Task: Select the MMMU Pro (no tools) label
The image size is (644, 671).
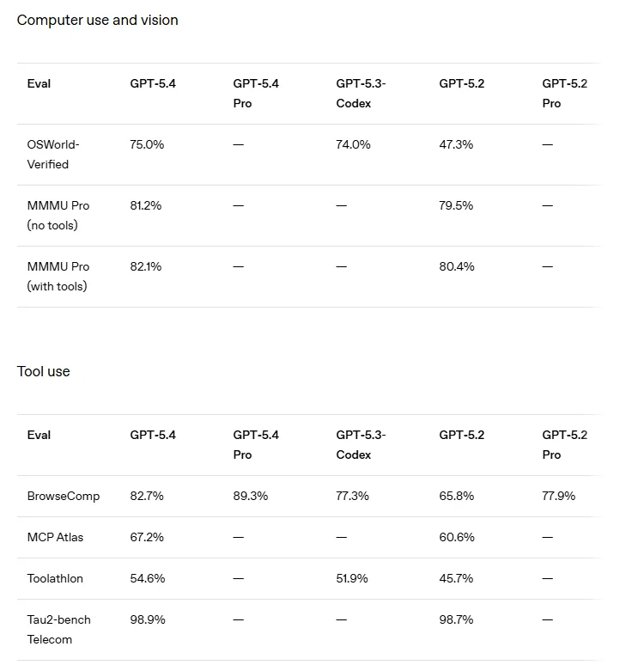Action: 58,216
